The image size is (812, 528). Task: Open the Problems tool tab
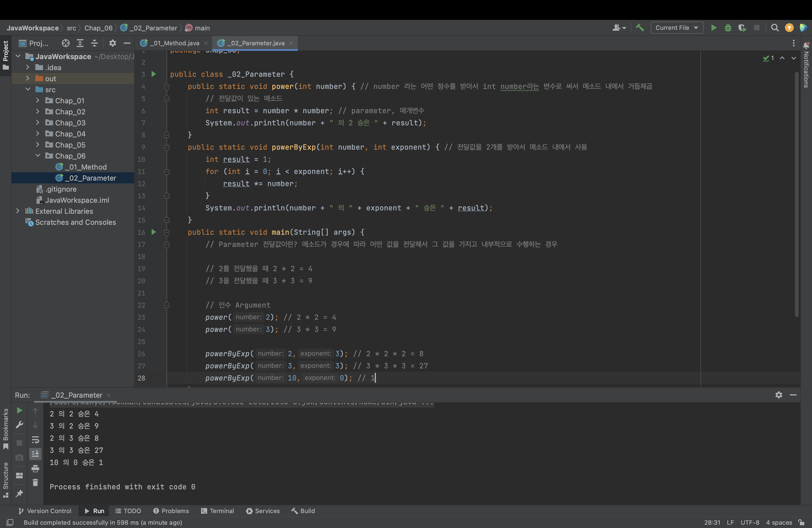click(171, 511)
